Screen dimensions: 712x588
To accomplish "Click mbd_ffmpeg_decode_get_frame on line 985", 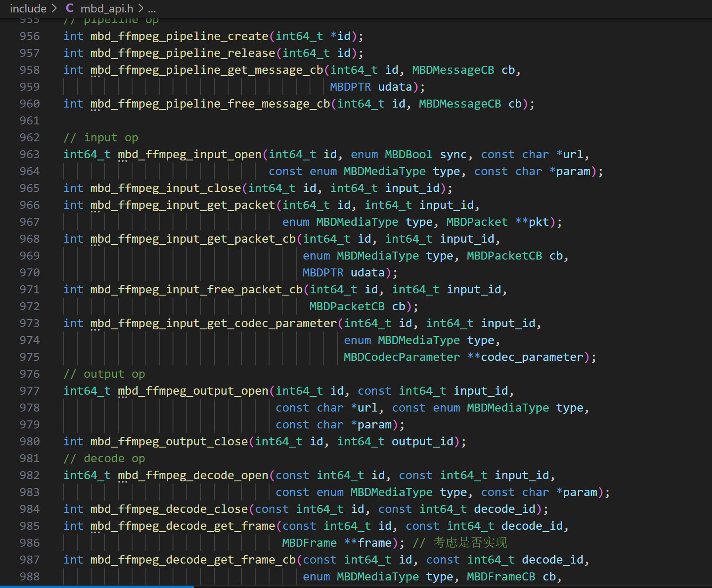I will pyautogui.click(x=183, y=526).
